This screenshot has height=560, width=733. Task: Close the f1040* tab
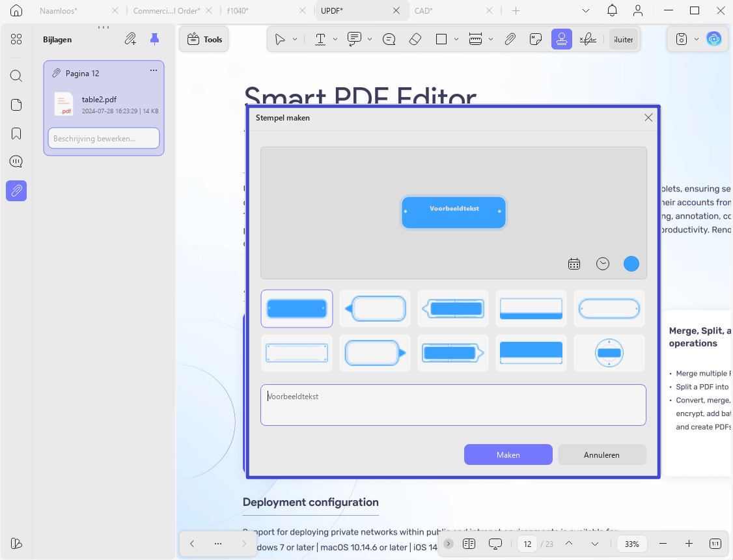(x=303, y=11)
